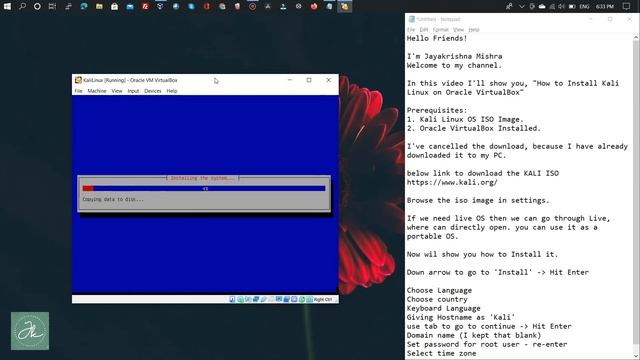Open the Notepad Format menu
Viewport: 640px width, 360px height.
click(x=440, y=30)
